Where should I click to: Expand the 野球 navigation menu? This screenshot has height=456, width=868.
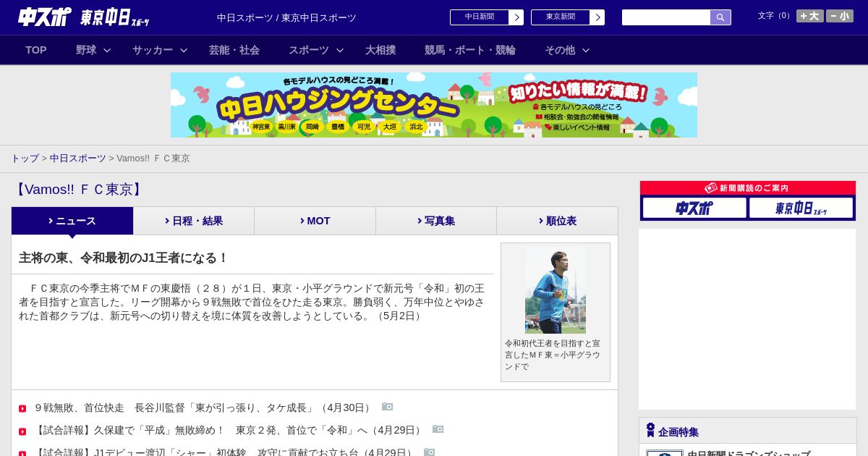93,50
